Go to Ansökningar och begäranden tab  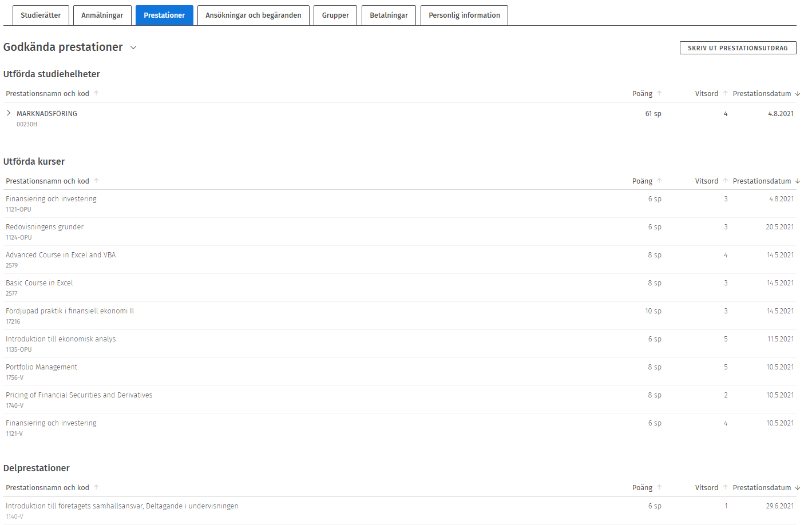(x=253, y=15)
